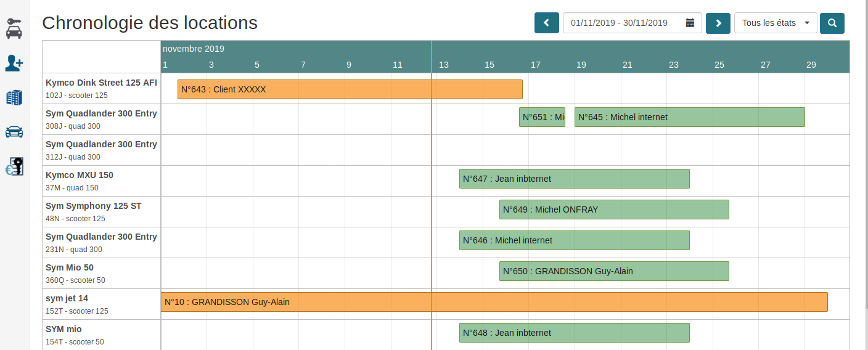The image size is (868, 350).
Task: Open the car rental key icon
Action: coord(14,28)
